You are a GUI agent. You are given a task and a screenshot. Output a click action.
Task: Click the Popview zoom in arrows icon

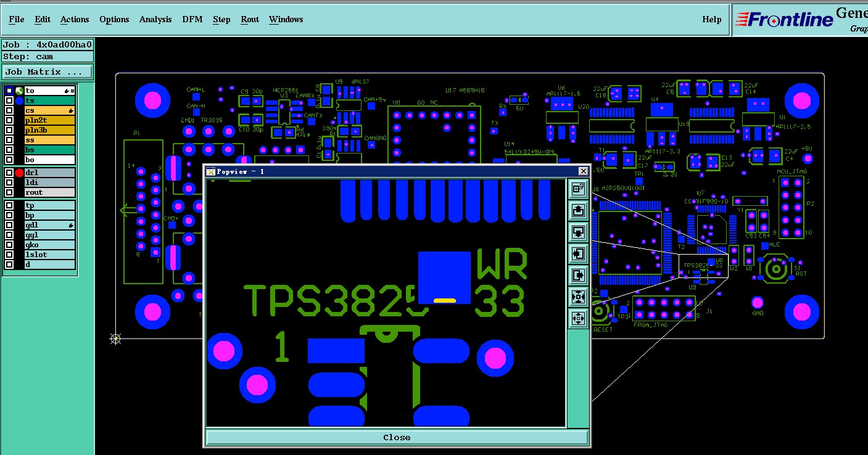(578, 297)
